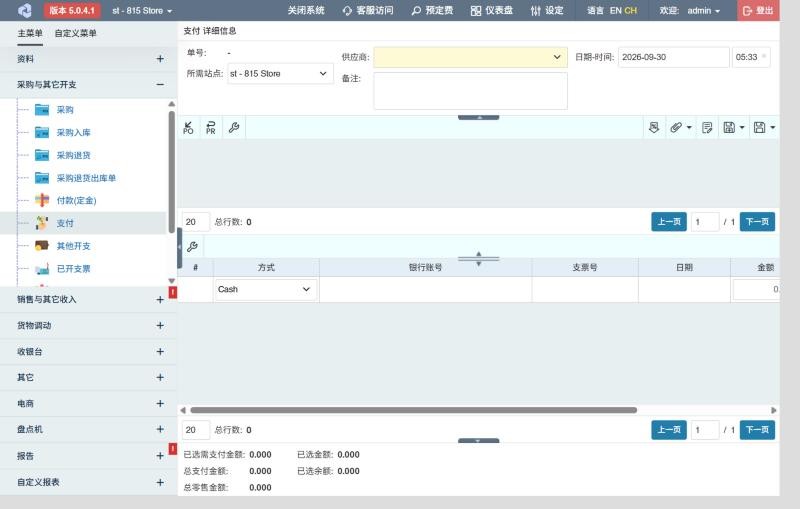Click the edit note icon
Screen dimensions: 800x509
pos(707,128)
